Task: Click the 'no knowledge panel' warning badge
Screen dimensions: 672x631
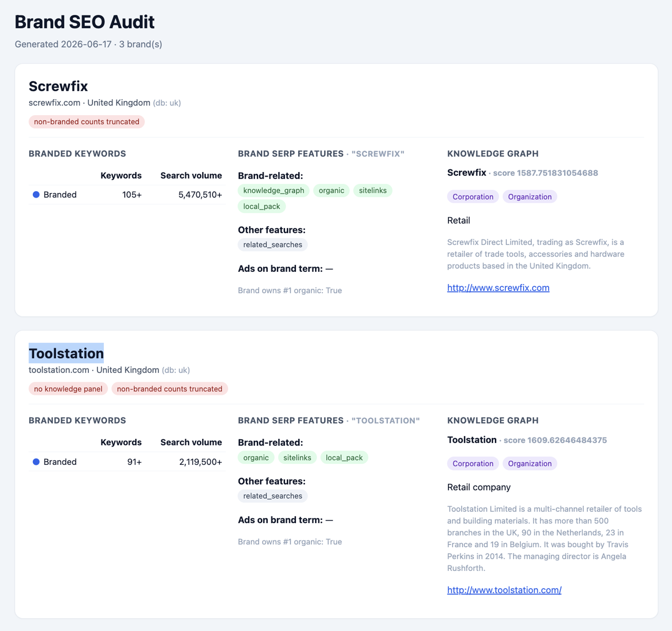Action: [68, 389]
